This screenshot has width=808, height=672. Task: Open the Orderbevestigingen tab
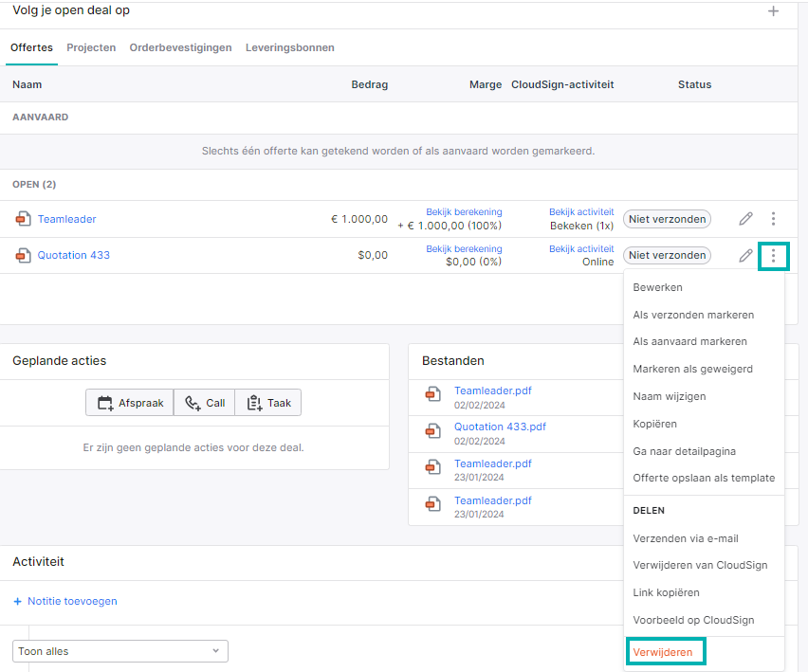coord(180,47)
